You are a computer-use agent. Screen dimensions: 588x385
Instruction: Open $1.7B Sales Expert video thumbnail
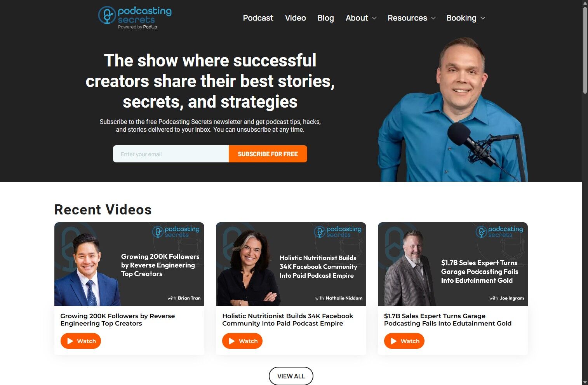pos(453,264)
